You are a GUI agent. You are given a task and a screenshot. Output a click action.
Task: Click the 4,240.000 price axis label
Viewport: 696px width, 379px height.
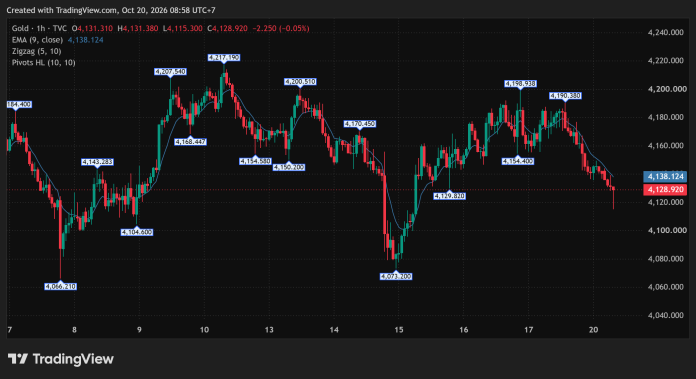(666, 32)
